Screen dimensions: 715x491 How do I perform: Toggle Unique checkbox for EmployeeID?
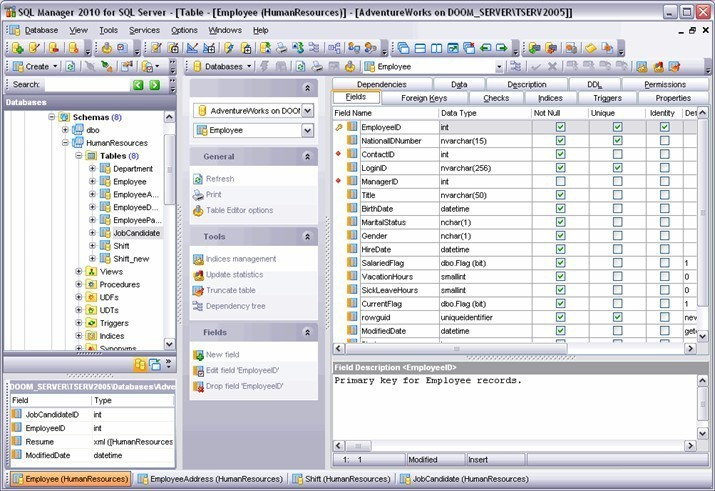pyautogui.click(x=617, y=127)
